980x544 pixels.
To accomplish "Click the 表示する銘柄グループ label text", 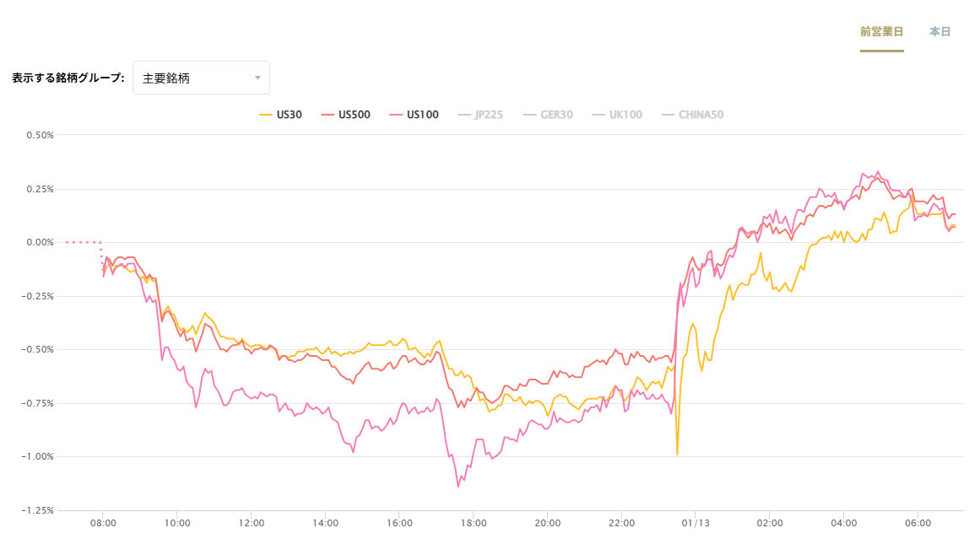I will pyautogui.click(x=68, y=78).
